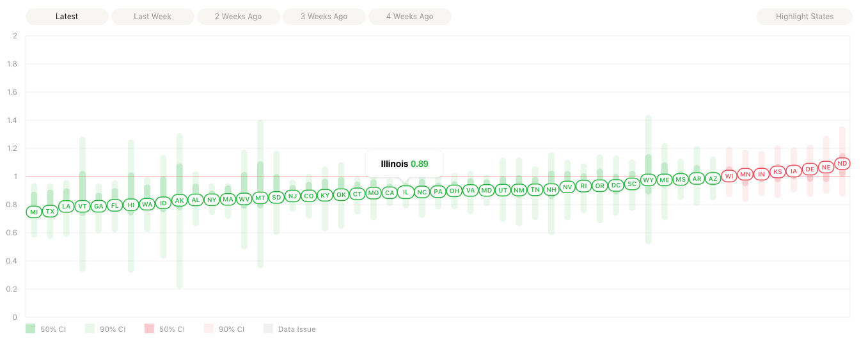Click the IL state marker
The image size is (868, 346).
pyautogui.click(x=406, y=192)
